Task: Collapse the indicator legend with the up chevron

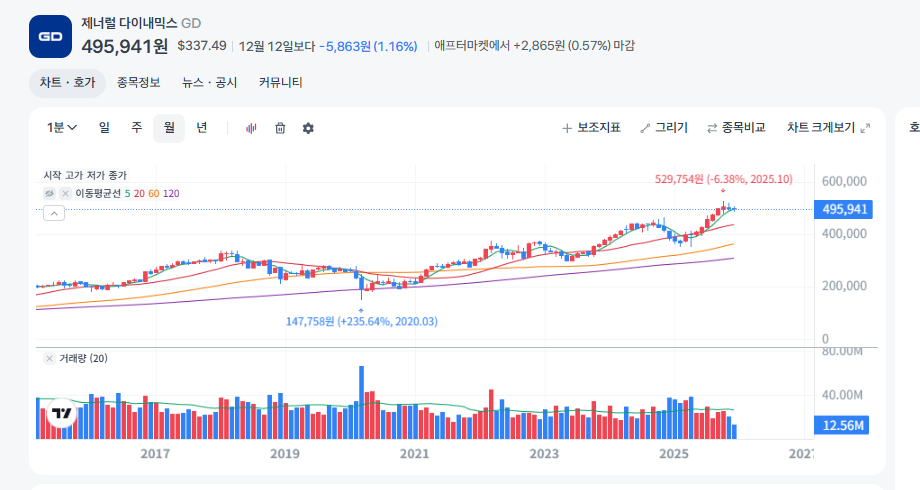Action: coord(54,214)
